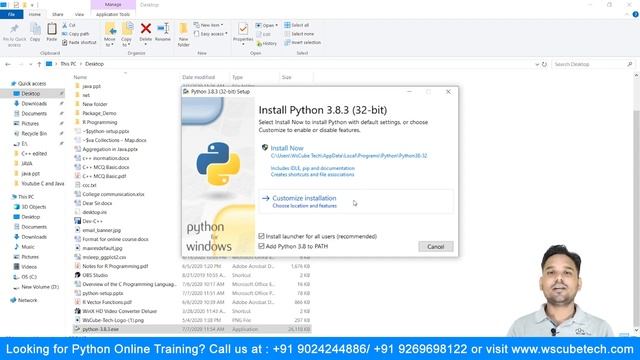Select Notes for R Programming.pdf

point(115,266)
